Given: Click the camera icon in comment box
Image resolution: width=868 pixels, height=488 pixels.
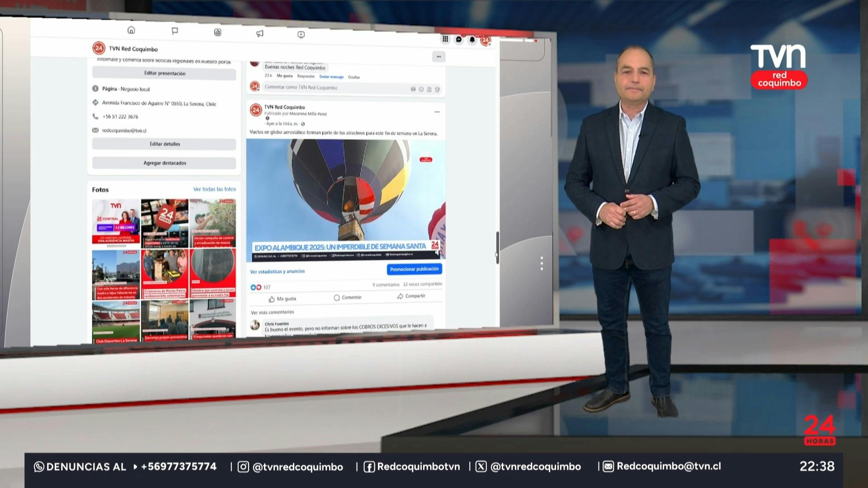Looking at the screenshot, I should [429, 89].
